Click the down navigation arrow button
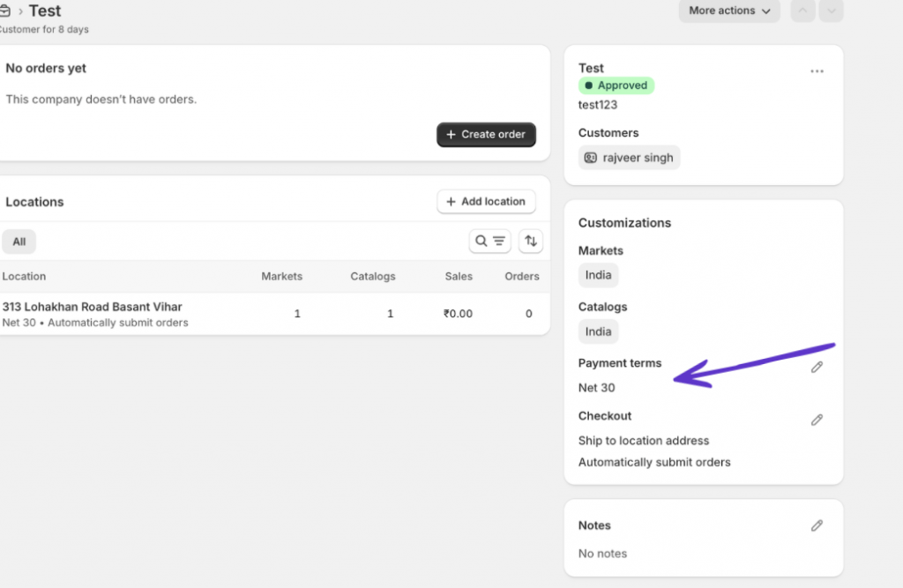 click(x=830, y=11)
